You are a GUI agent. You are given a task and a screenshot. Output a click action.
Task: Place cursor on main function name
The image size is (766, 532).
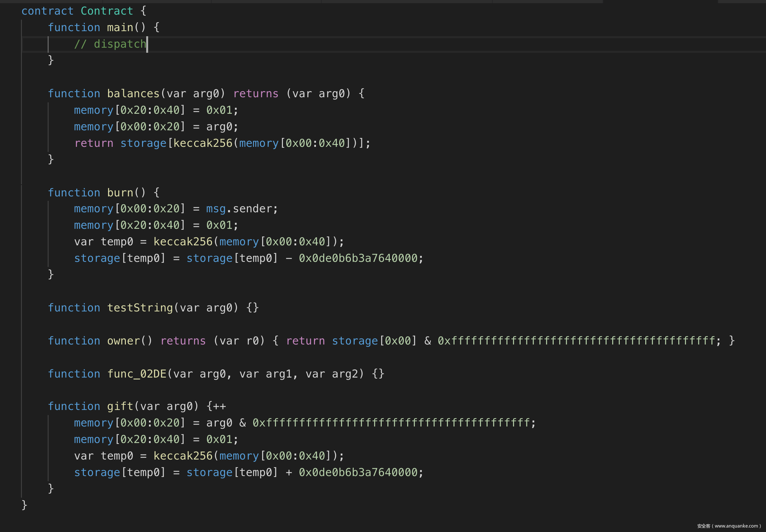click(120, 27)
